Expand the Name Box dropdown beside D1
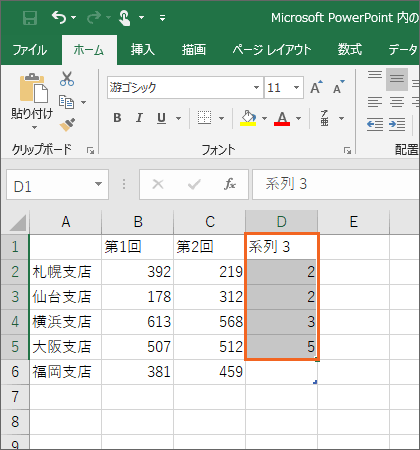Screen dimensions: 420x450 [98, 184]
